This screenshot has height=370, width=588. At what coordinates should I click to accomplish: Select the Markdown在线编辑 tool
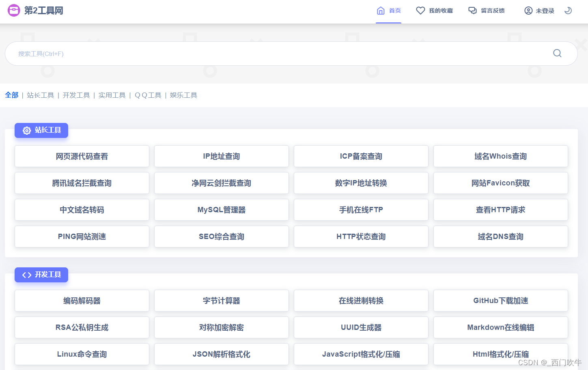[x=501, y=327]
